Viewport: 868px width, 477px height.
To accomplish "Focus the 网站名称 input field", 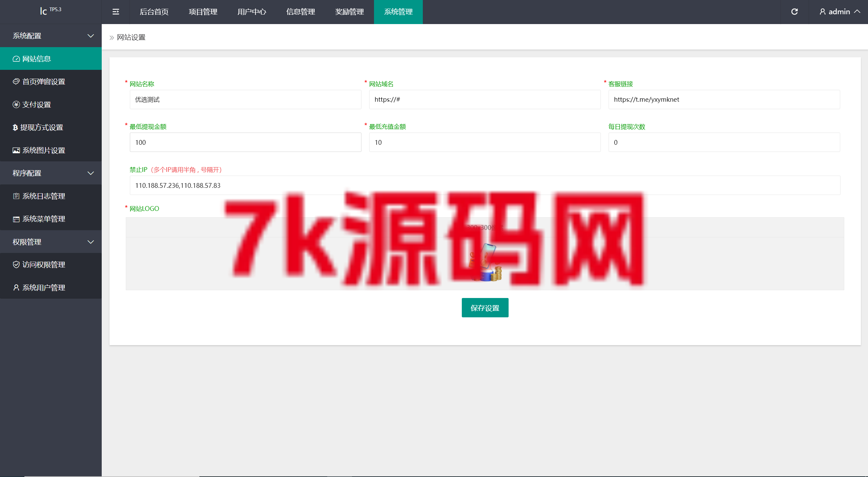I will tap(245, 100).
